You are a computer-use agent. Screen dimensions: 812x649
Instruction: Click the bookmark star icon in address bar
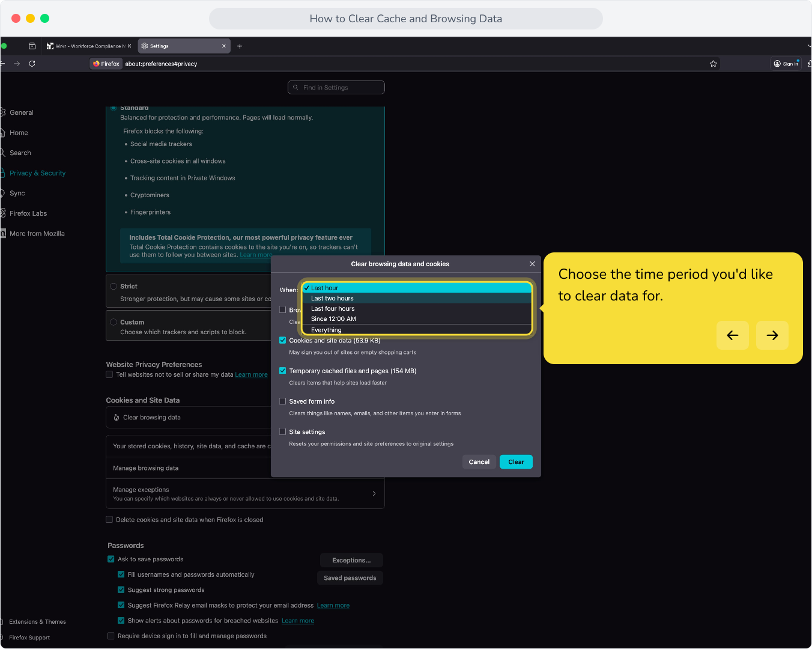pos(714,64)
